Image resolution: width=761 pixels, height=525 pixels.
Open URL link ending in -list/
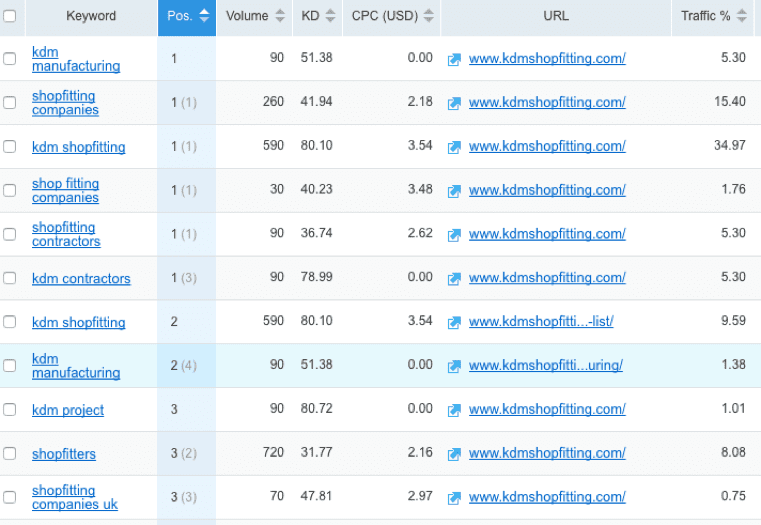pos(541,322)
